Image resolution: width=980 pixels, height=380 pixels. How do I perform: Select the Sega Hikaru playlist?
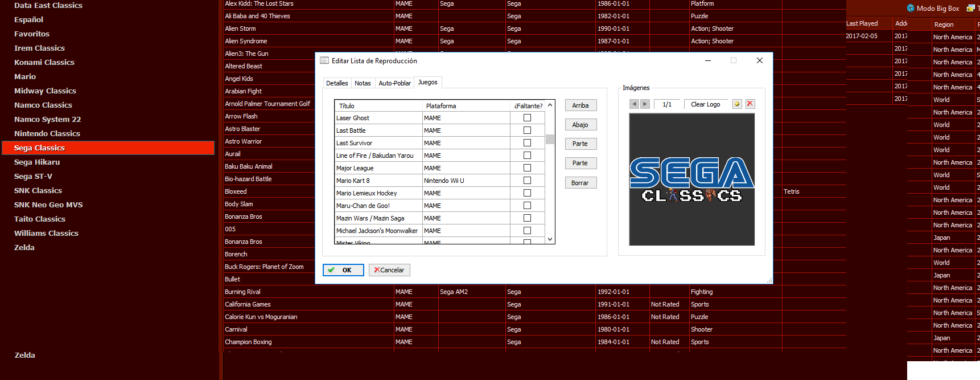37,162
